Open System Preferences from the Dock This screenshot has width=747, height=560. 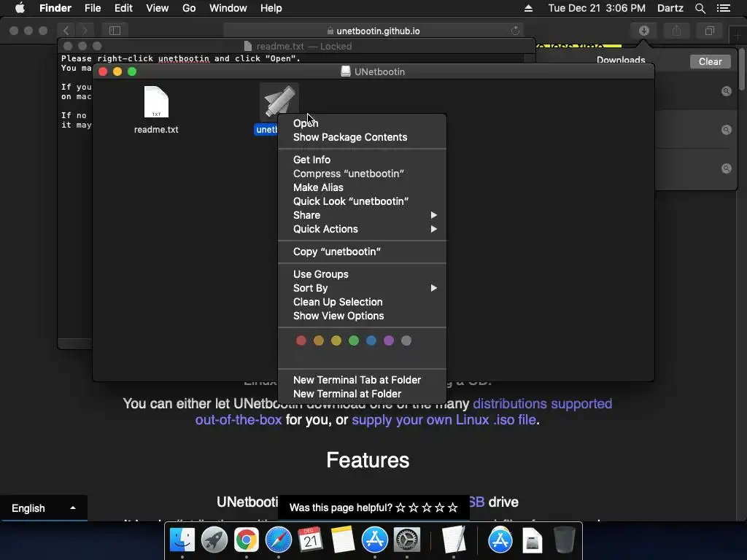[x=406, y=540]
